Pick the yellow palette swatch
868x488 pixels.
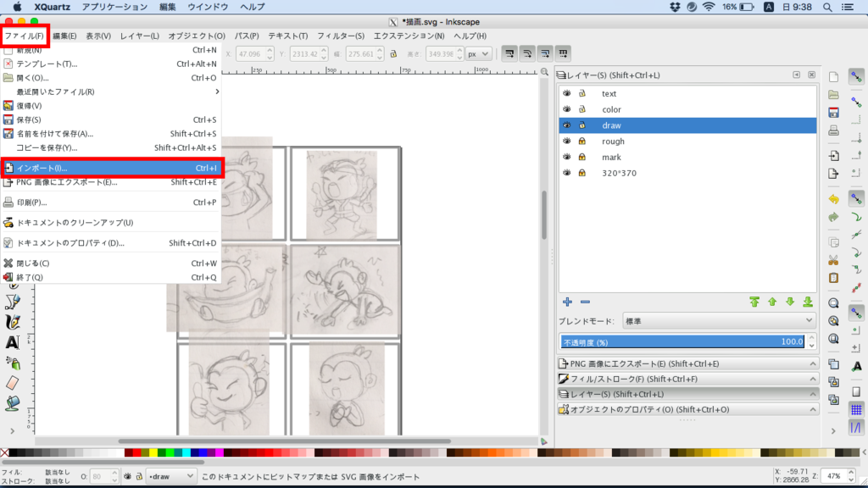pos(153,453)
